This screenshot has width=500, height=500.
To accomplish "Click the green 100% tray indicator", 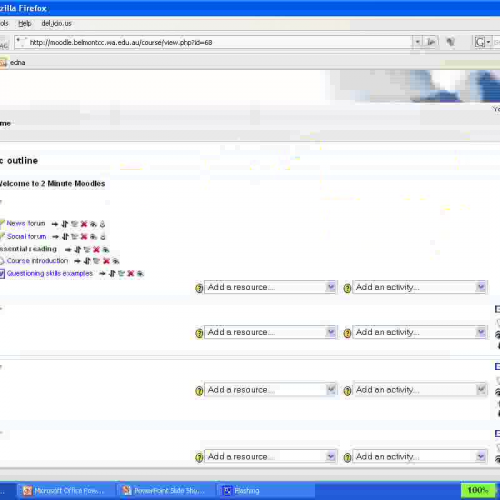I will [x=478, y=490].
